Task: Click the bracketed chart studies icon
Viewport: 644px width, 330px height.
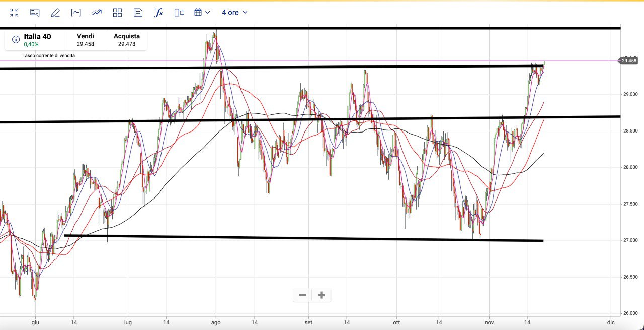Action: pyautogui.click(x=76, y=13)
